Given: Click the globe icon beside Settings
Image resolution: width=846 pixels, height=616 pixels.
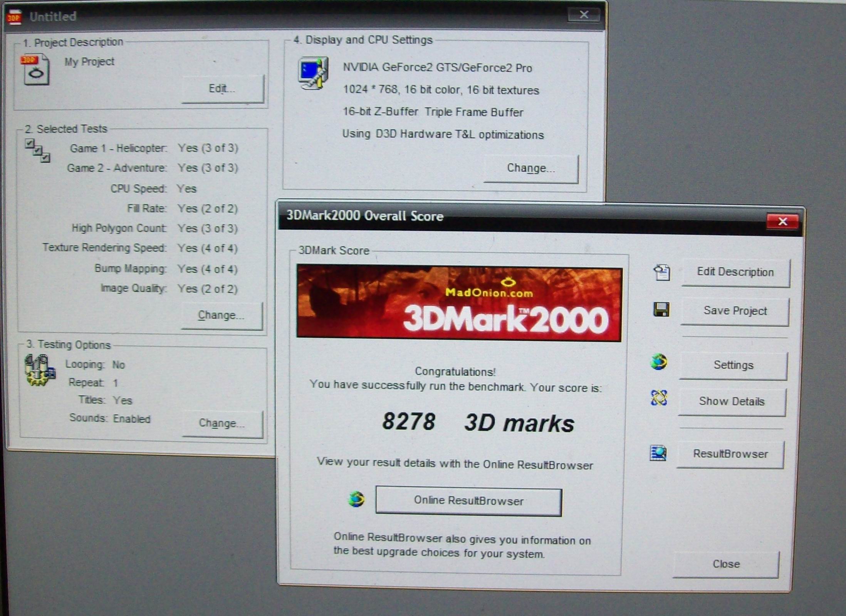Looking at the screenshot, I should click(x=659, y=362).
